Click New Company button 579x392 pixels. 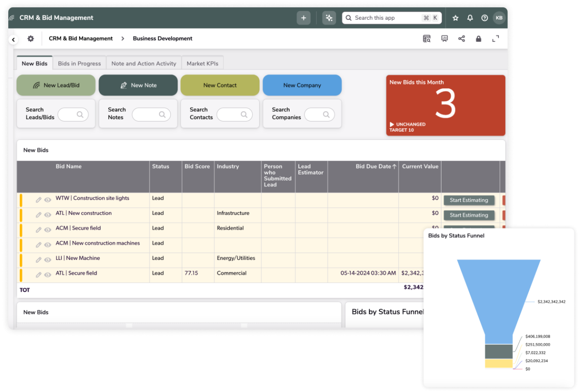[x=302, y=85]
